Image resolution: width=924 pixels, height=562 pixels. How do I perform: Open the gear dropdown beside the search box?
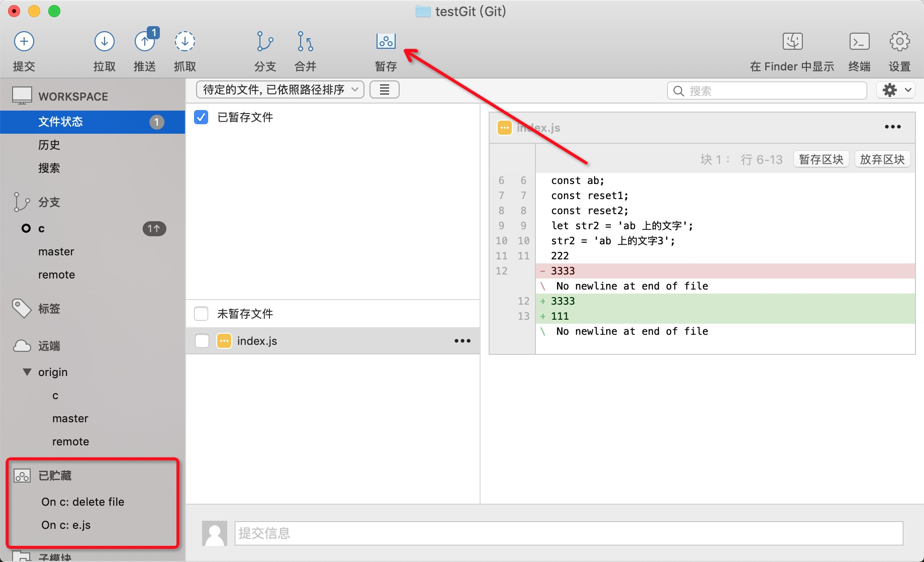click(x=895, y=89)
